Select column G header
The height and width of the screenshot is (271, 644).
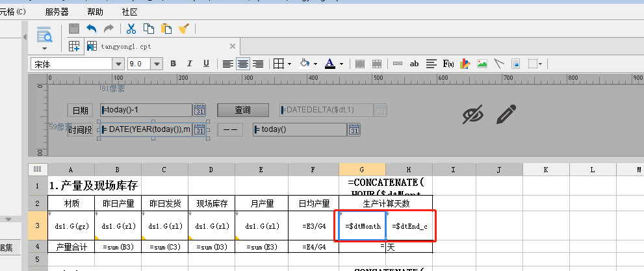pos(362,169)
